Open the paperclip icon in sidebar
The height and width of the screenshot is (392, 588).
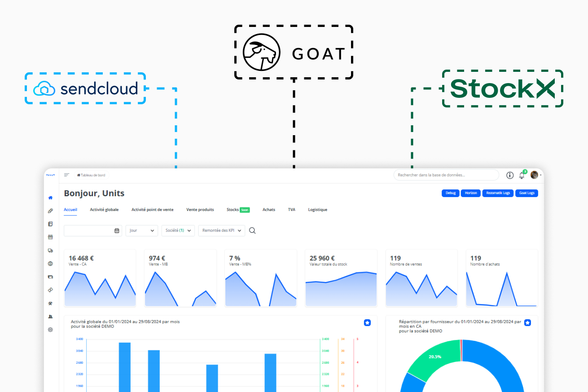50,211
